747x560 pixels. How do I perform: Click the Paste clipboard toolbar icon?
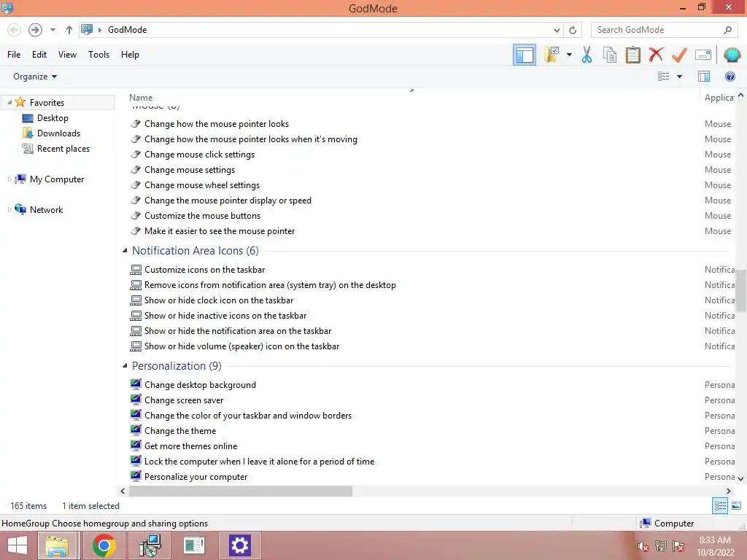pos(632,55)
